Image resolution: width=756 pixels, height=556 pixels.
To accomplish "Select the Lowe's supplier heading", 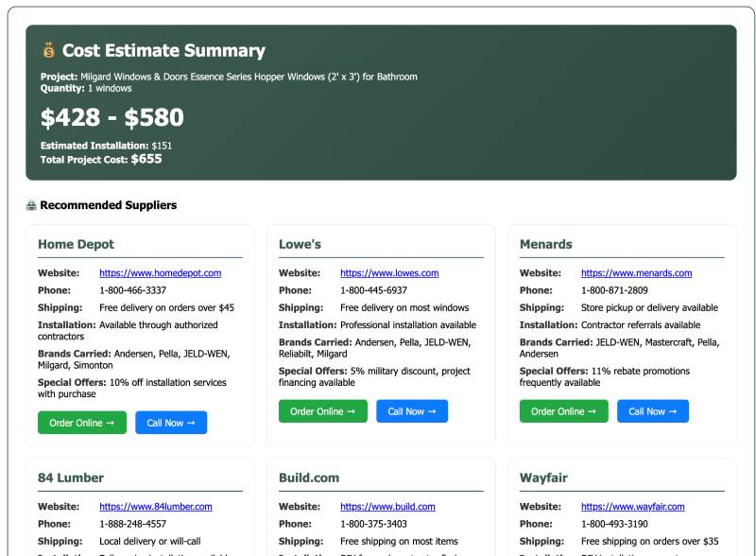I will pos(300,244).
